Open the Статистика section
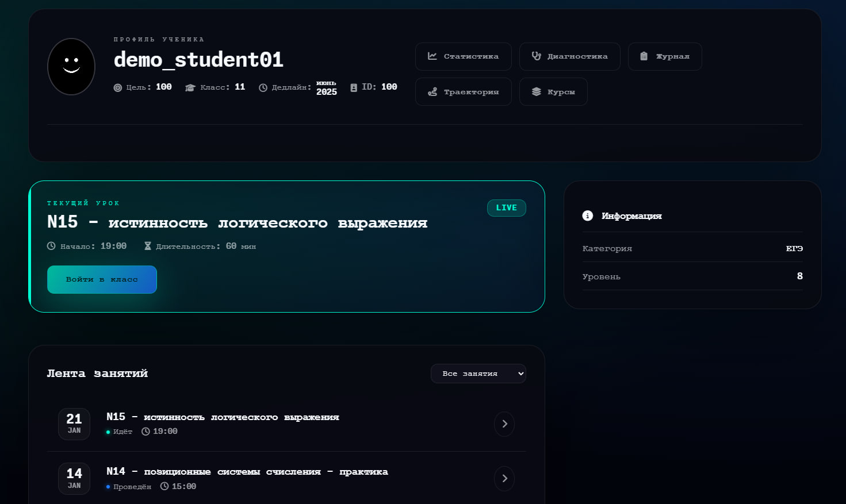 click(x=463, y=56)
